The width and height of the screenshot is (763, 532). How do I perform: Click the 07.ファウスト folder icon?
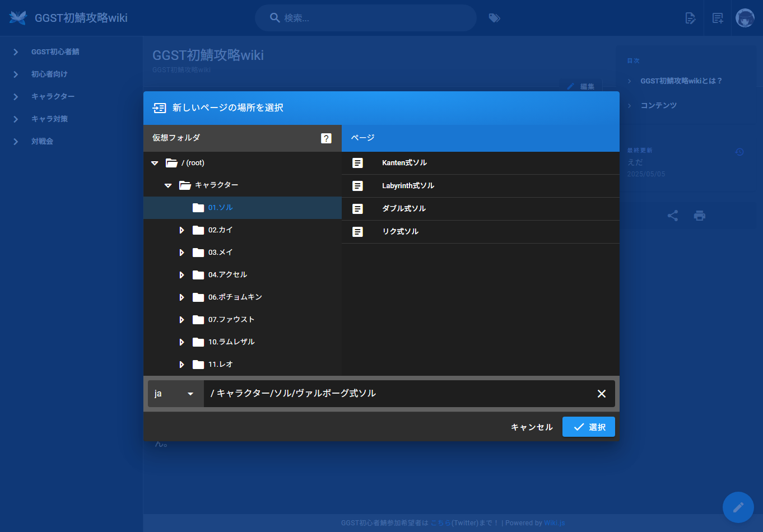198,320
